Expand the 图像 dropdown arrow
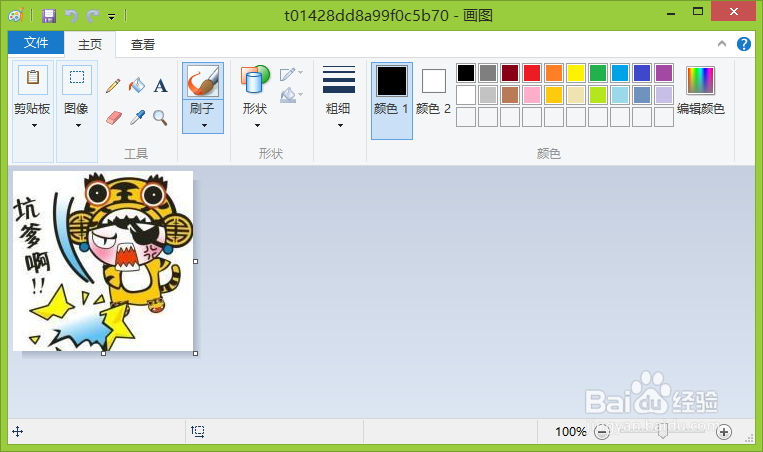Screen dimensions: 763x452 point(78,126)
